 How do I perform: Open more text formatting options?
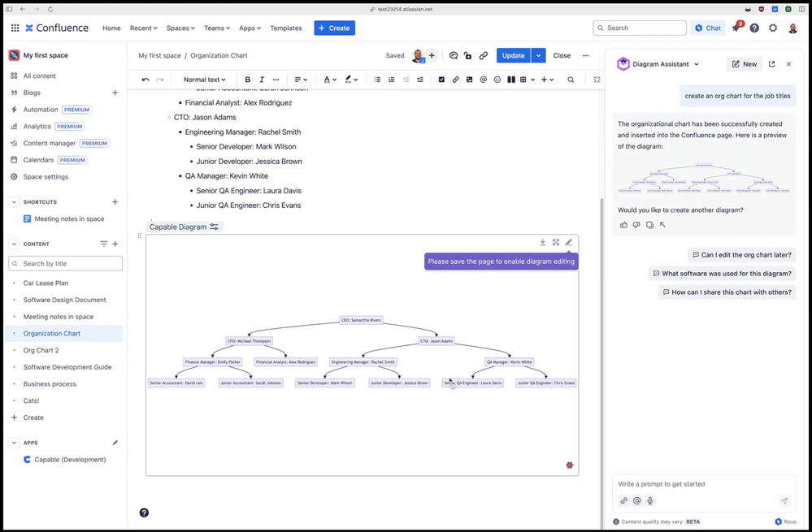[276, 80]
